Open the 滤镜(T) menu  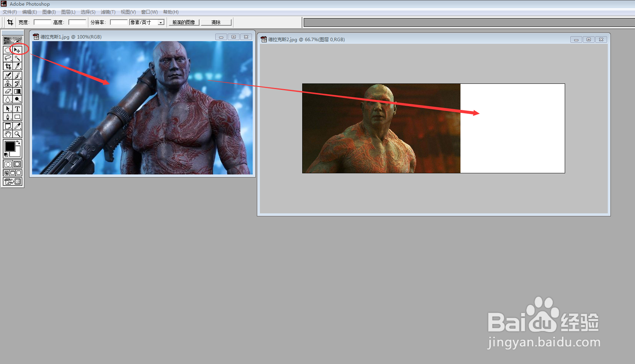point(108,12)
